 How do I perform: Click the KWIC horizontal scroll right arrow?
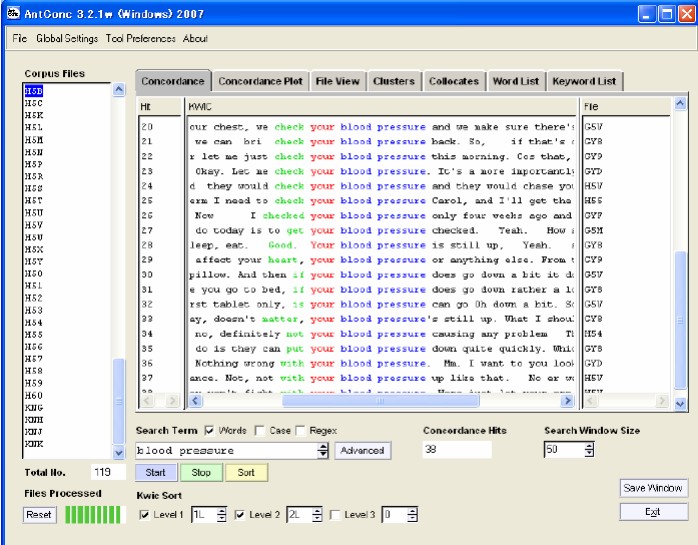[x=567, y=401]
